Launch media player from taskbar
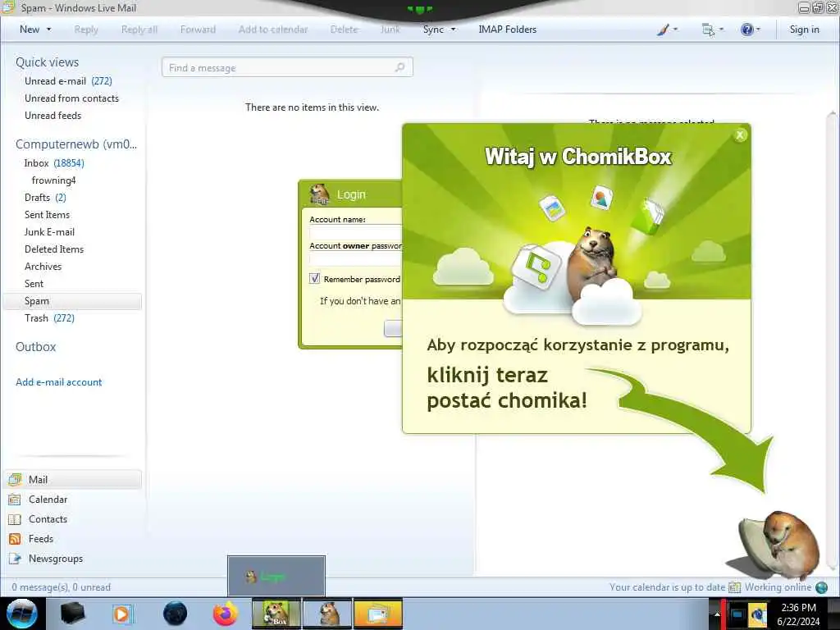The height and width of the screenshot is (630, 840). click(123, 614)
